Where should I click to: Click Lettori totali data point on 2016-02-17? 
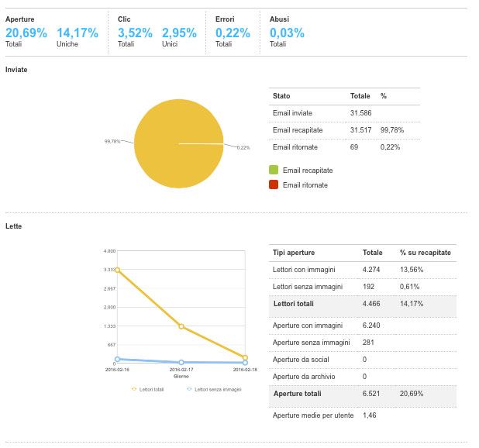tap(181, 326)
